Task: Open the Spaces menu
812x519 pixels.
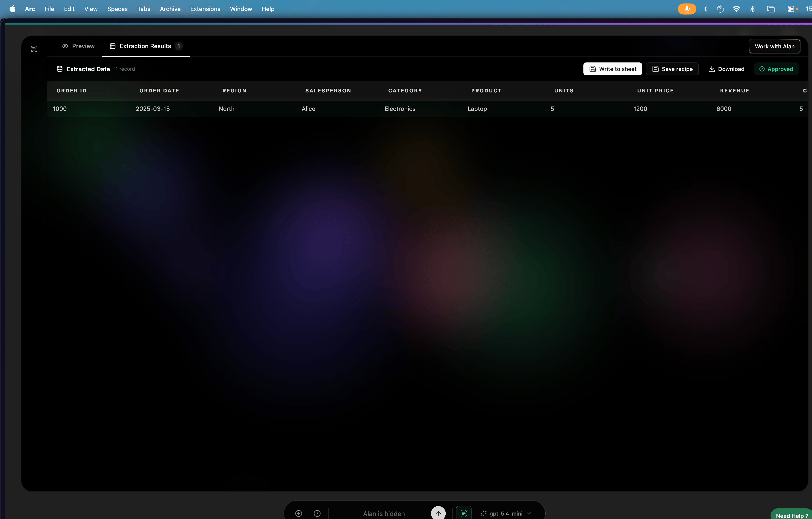Action: click(x=117, y=9)
